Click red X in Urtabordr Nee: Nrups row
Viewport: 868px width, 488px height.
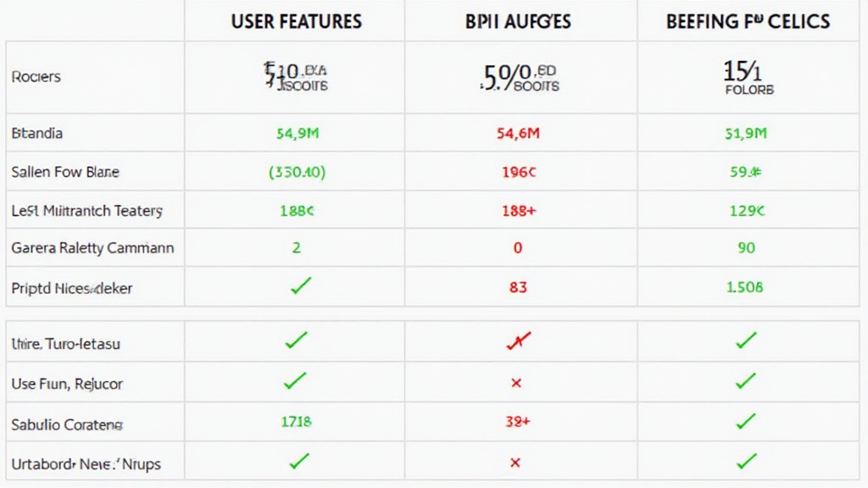[x=516, y=463]
